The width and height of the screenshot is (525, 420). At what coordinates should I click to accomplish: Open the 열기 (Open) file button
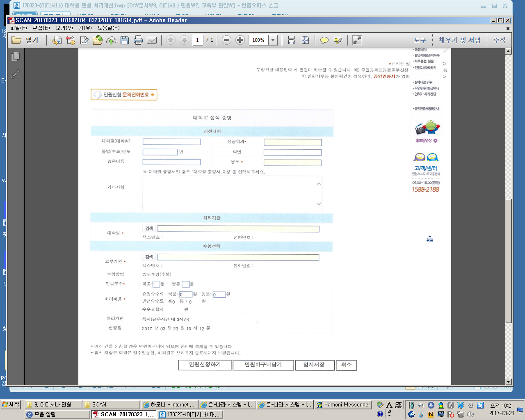[25, 40]
